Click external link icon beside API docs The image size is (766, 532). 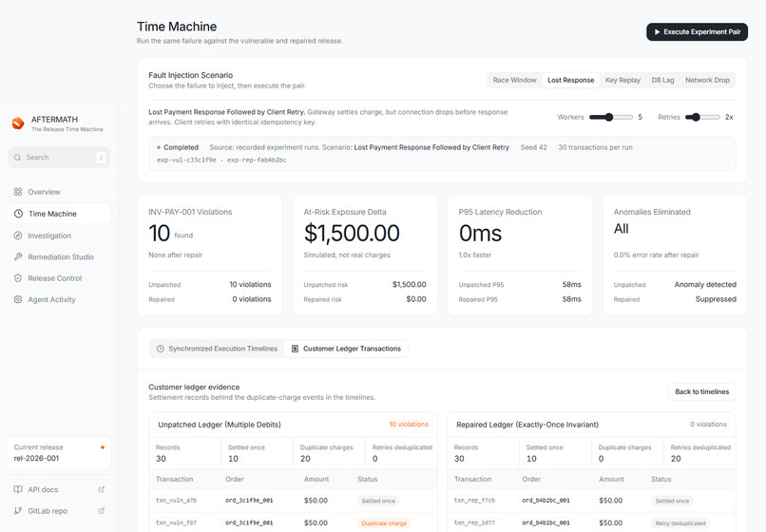(101, 489)
